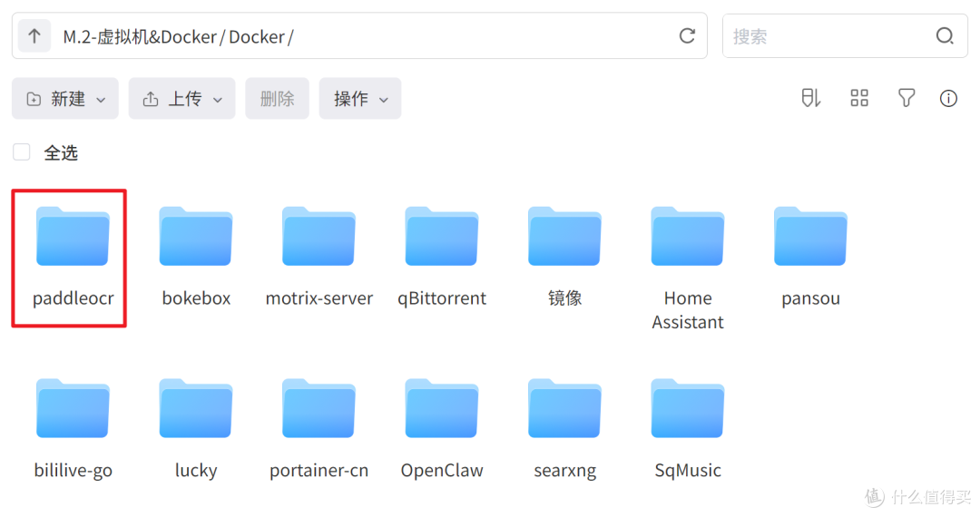Click the 全选 label text
The height and width of the screenshot is (517, 980).
[x=61, y=153]
